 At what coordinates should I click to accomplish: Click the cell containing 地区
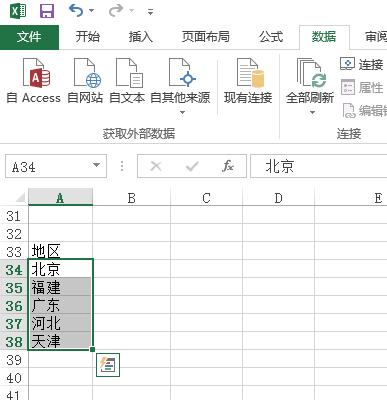coord(60,251)
